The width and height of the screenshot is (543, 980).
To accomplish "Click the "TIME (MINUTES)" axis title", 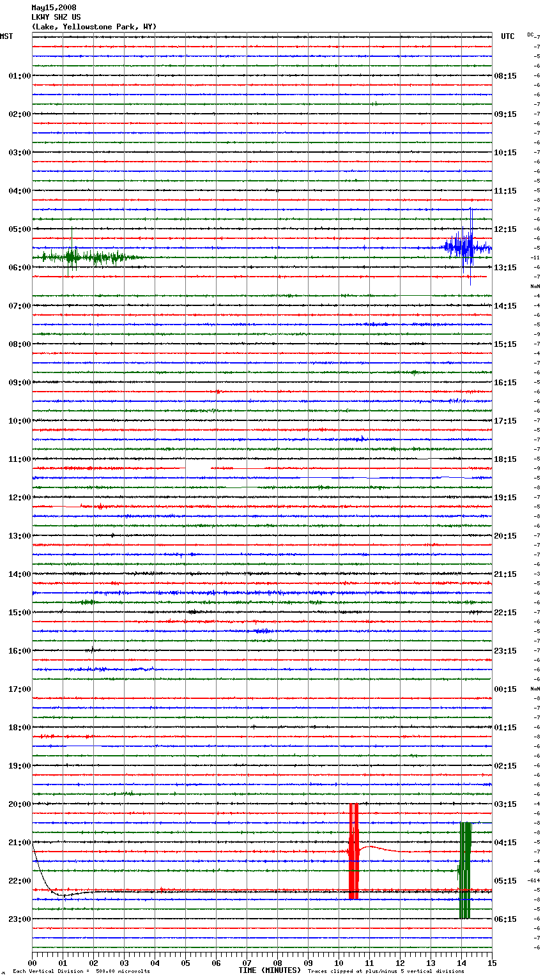I will click(x=270, y=970).
